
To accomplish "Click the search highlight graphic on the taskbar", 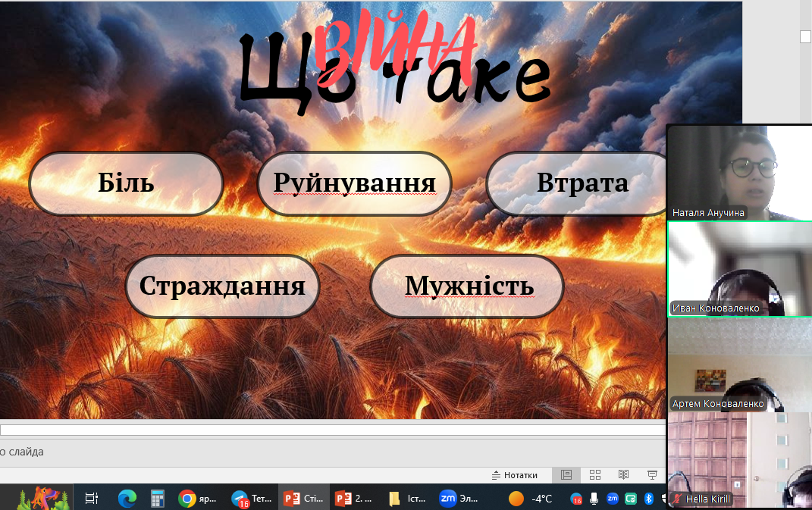I will point(43,498).
